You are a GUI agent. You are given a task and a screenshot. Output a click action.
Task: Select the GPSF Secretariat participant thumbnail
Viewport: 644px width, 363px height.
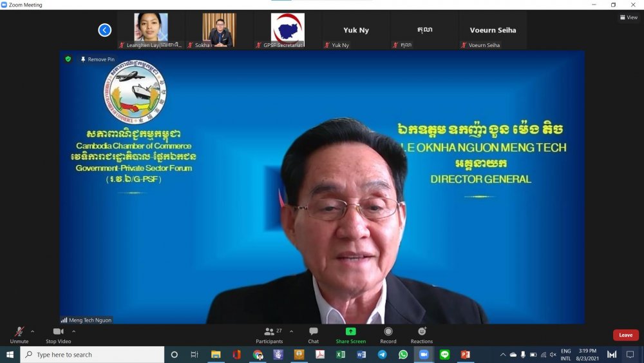coord(287,30)
